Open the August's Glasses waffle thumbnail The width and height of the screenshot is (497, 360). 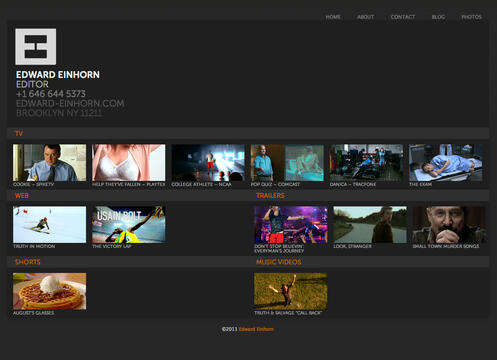(49, 291)
